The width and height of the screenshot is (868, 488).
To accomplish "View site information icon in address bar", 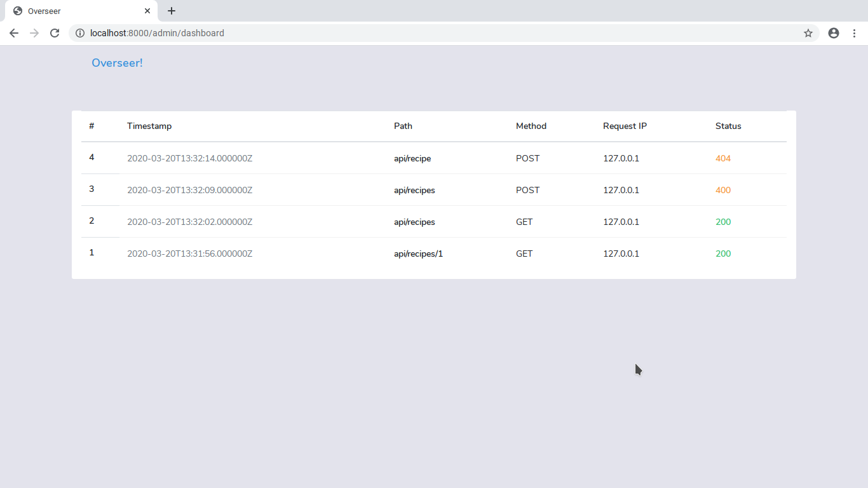I will click(x=80, y=33).
